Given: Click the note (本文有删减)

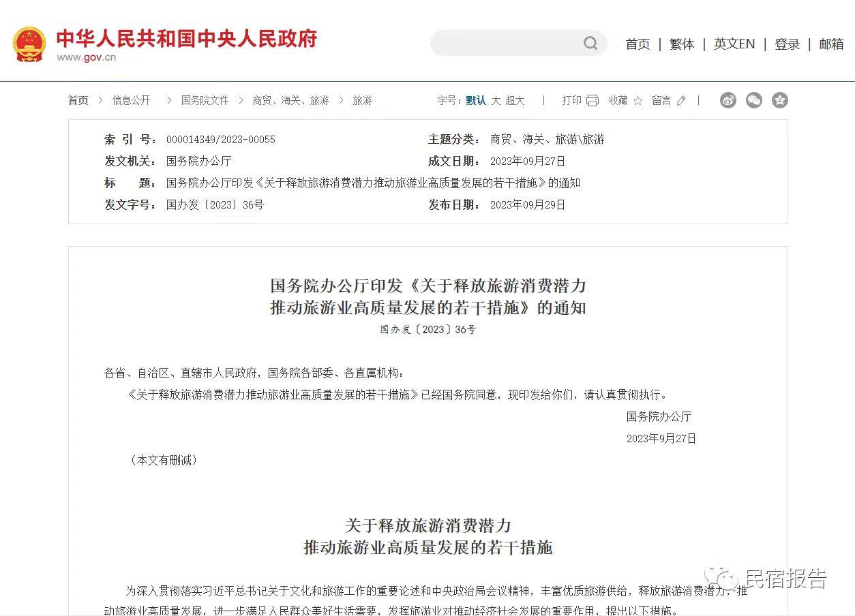Looking at the screenshot, I should pyautogui.click(x=164, y=461).
